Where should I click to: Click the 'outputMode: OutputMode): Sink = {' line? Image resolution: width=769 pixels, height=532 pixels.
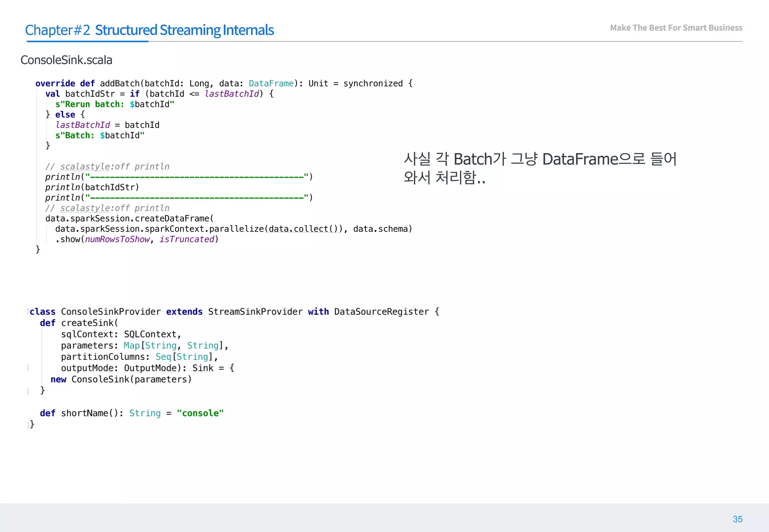tap(148, 368)
